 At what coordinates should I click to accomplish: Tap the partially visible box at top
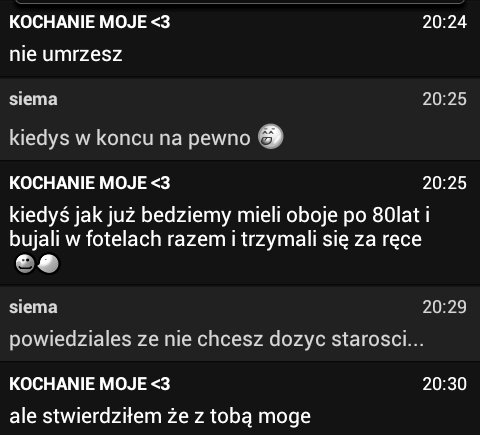coord(240,2)
